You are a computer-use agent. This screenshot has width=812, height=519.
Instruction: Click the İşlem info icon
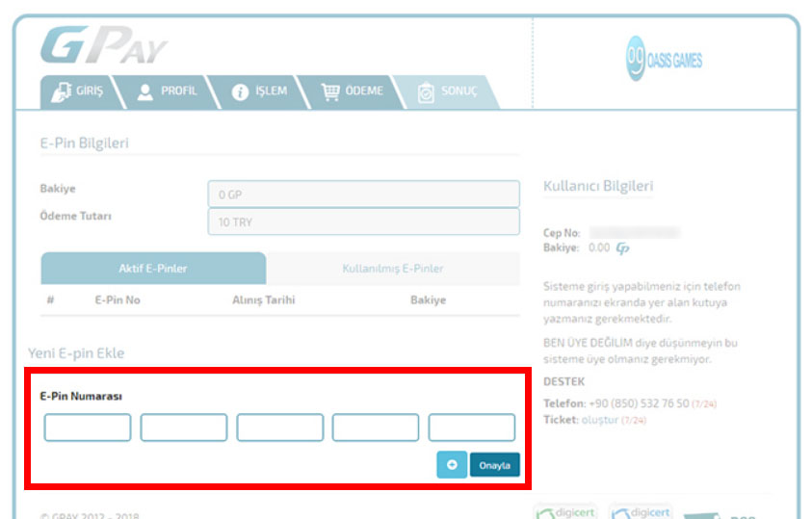(240, 92)
